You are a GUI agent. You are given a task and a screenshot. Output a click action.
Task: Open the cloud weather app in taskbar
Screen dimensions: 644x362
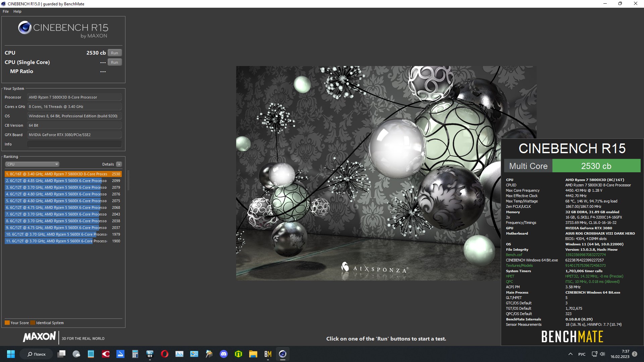76,354
